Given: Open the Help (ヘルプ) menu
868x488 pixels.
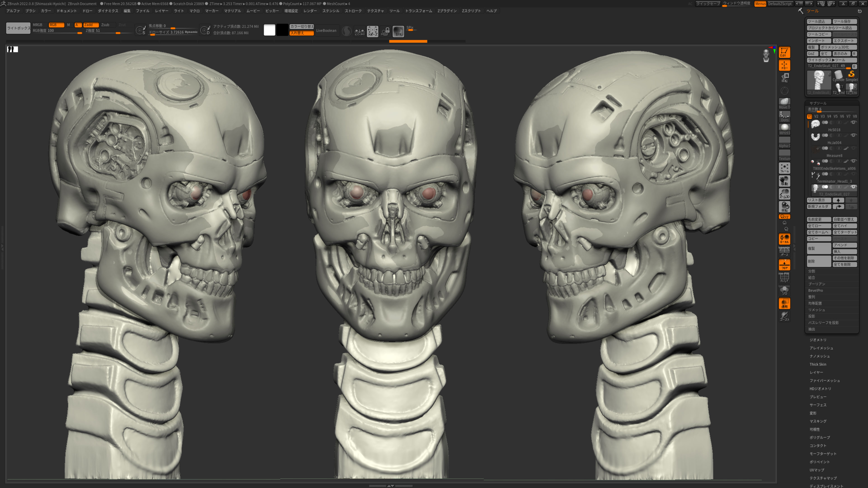Looking at the screenshot, I should tap(492, 11).
